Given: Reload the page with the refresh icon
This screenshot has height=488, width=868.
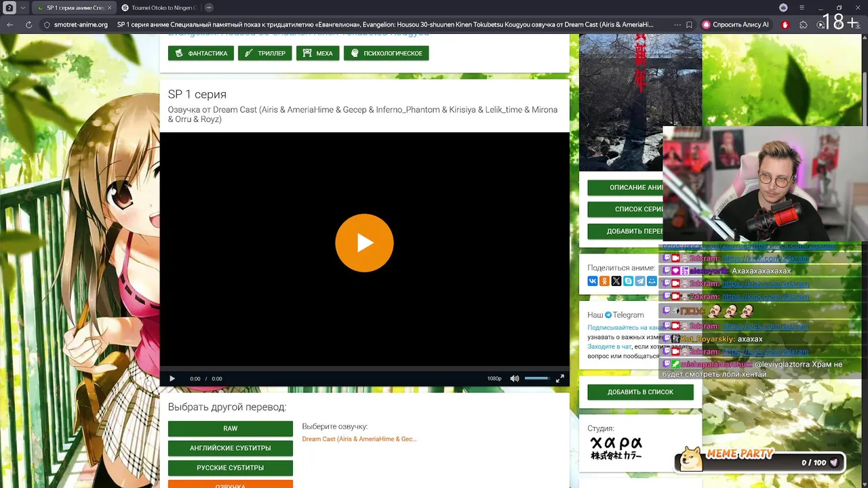Looking at the screenshot, I should [28, 24].
